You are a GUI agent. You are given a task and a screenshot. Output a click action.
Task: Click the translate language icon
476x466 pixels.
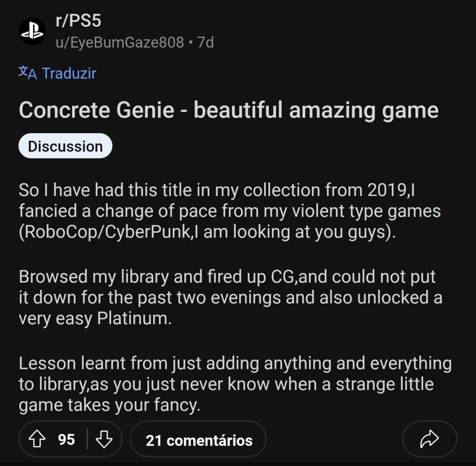[x=27, y=72]
